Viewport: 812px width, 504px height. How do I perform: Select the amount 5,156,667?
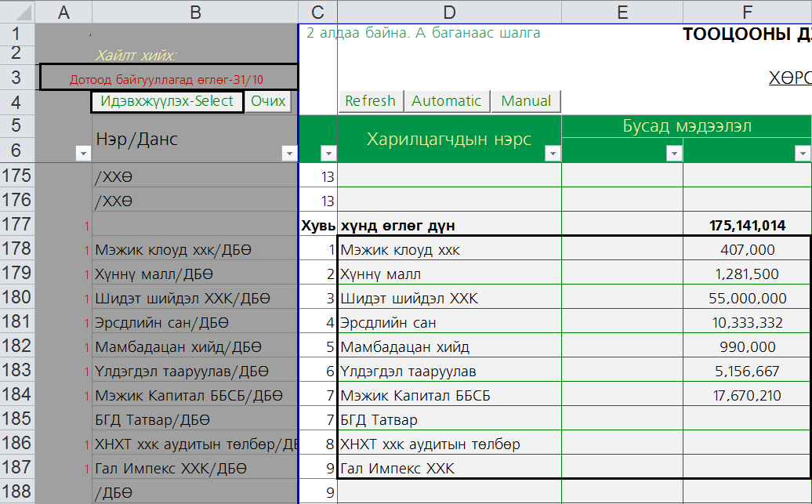coord(747,372)
